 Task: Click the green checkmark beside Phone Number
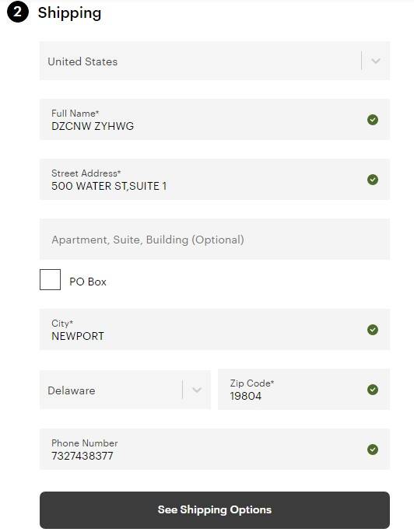click(372, 450)
